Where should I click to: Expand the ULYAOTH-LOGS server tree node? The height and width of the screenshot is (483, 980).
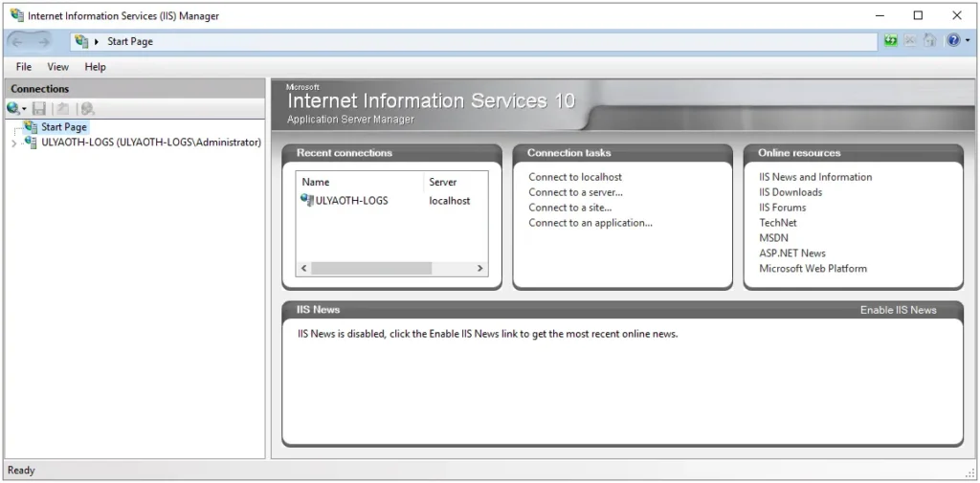12,143
